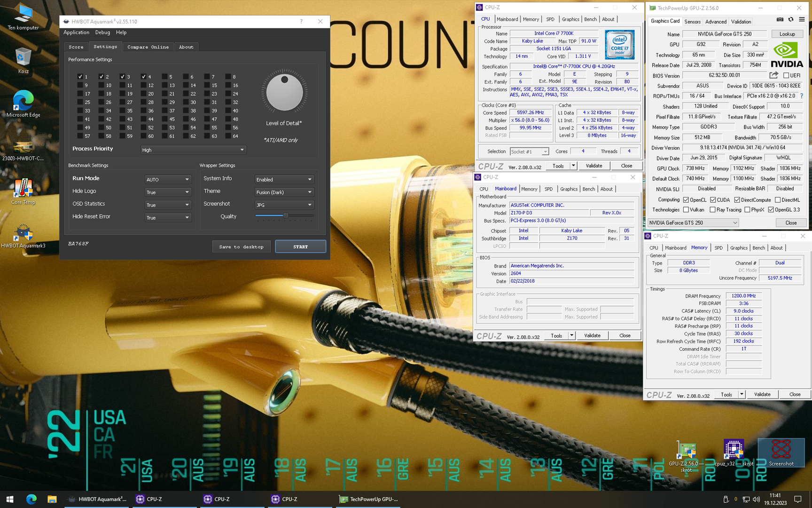Click the Socket #1 selection field in CPU-Z
This screenshot has height=508, width=812.
[529, 151]
